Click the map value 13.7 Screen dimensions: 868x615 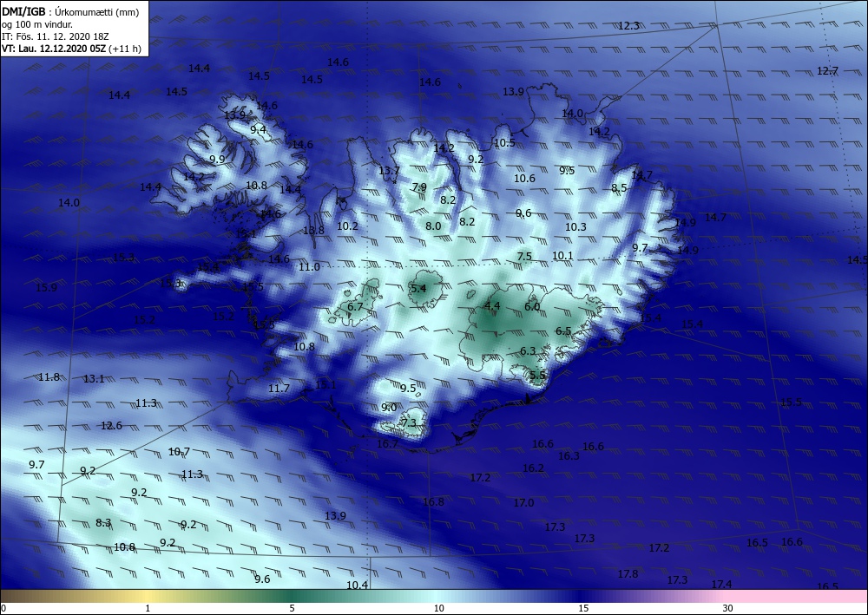(389, 170)
